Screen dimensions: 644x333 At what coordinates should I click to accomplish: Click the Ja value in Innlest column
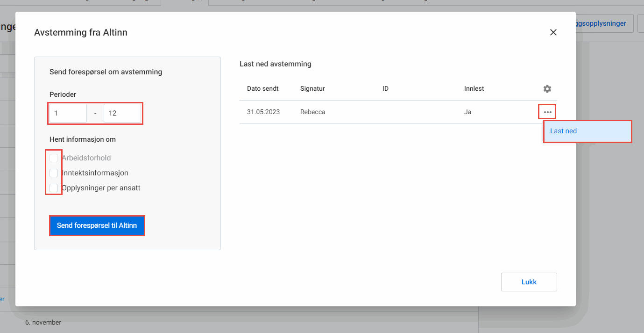pos(467,112)
